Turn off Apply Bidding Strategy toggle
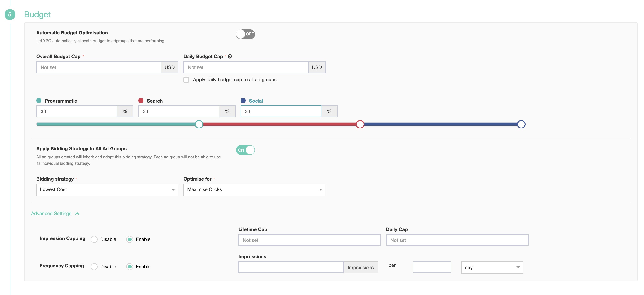The height and width of the screenshot is (295, 644). 245,150
